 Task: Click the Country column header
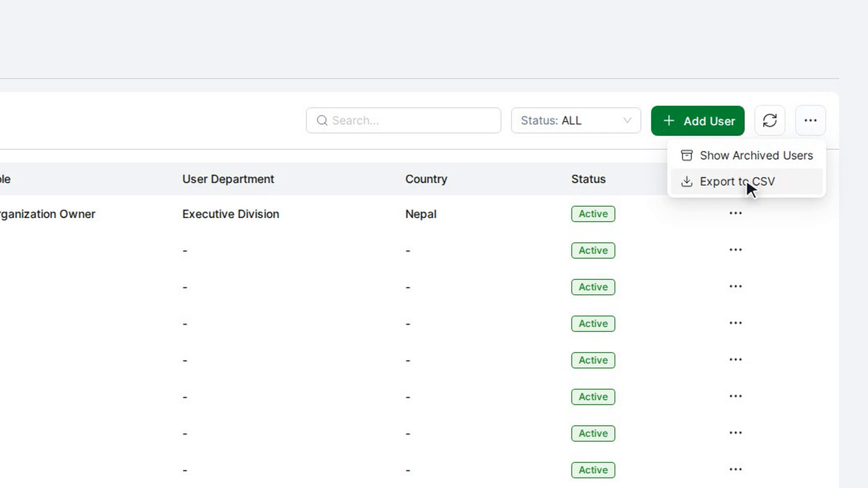(426, 179)
